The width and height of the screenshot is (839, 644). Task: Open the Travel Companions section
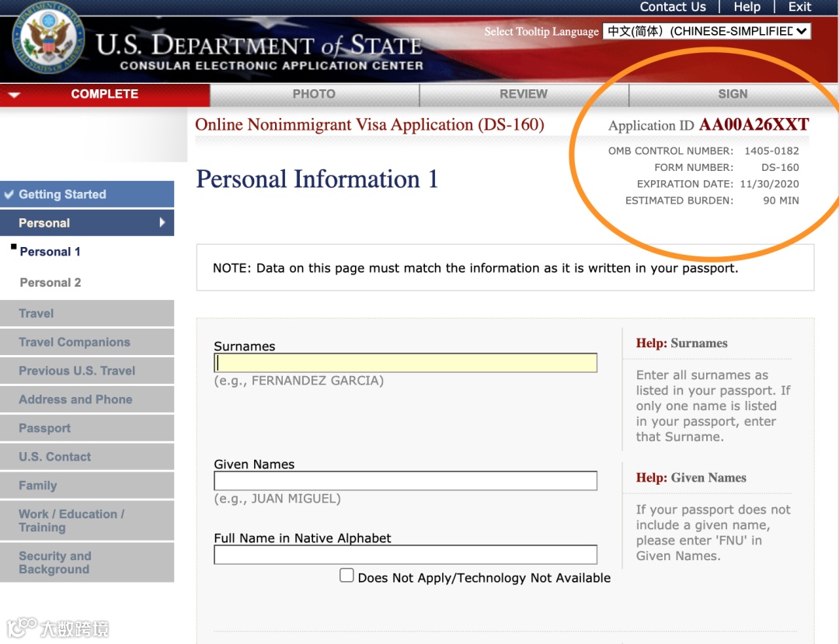coord(87,342)
